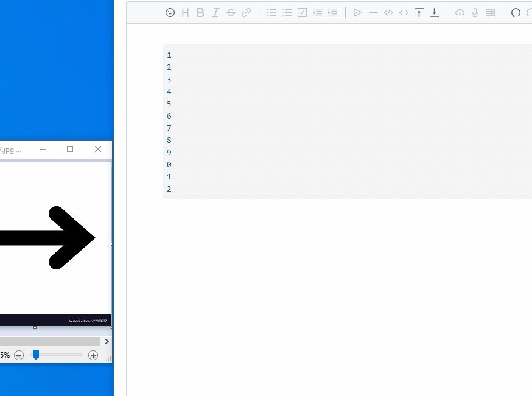Image resolution: width=532 pixels, height=396 pixels.
Task: Zoom in on the arrow image
Action: 92,355
